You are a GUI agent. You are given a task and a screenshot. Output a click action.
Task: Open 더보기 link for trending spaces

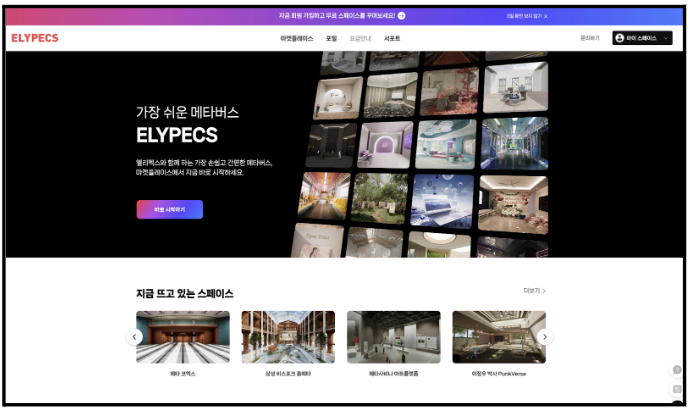[531, 290]
